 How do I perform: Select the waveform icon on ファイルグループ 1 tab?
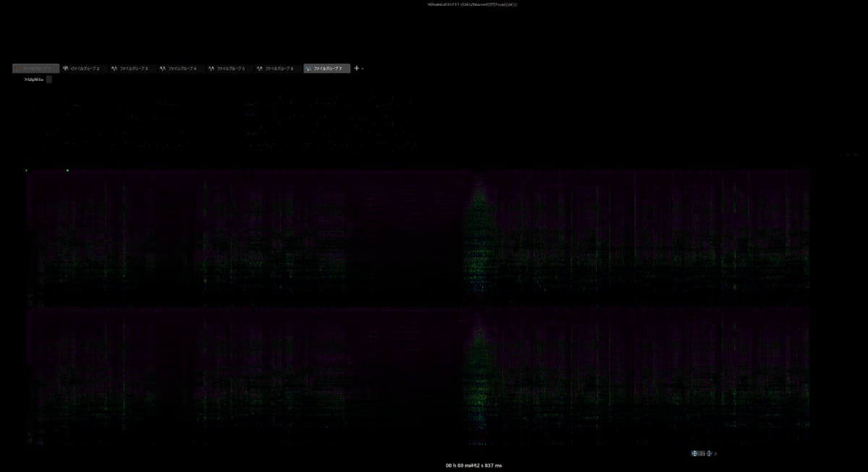click(x=17, y=68)
